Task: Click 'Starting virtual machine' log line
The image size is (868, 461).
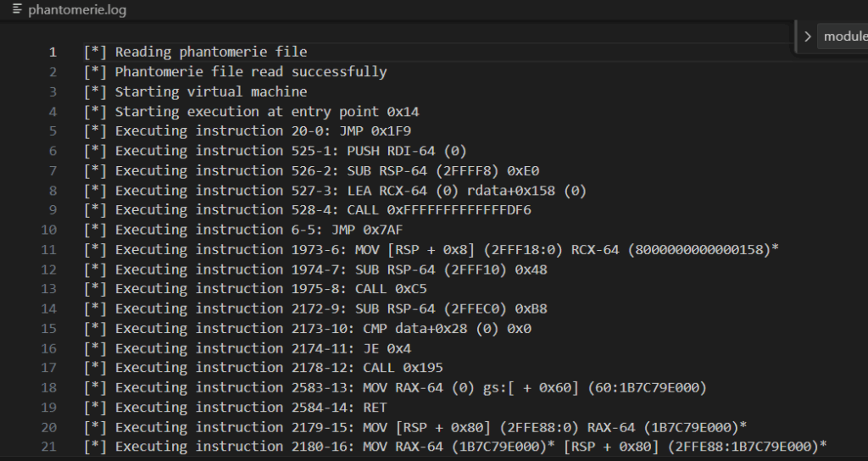Action: click(x=210, y=92)
